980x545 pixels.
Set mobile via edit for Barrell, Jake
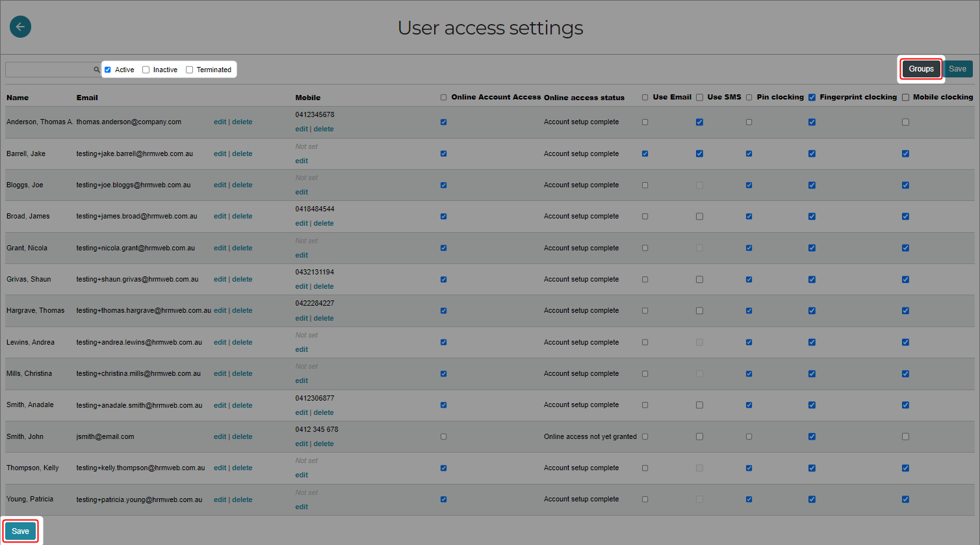click(302, 161)
